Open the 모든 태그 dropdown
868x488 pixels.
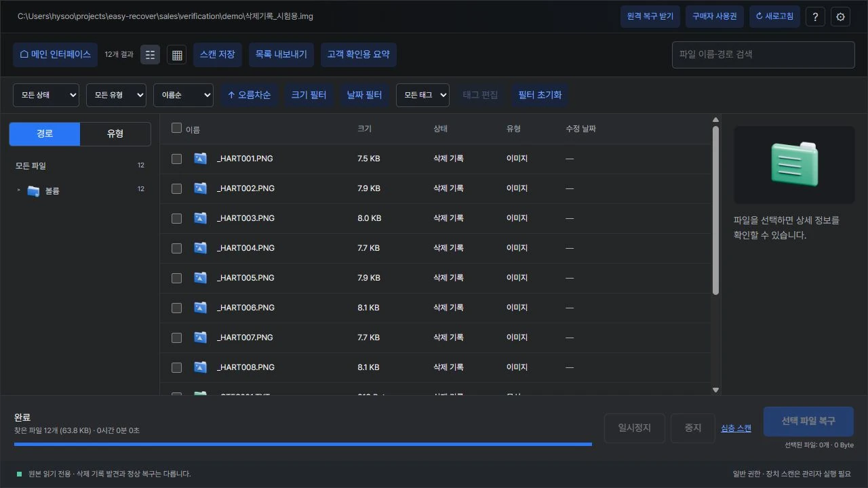coord(422,96)
